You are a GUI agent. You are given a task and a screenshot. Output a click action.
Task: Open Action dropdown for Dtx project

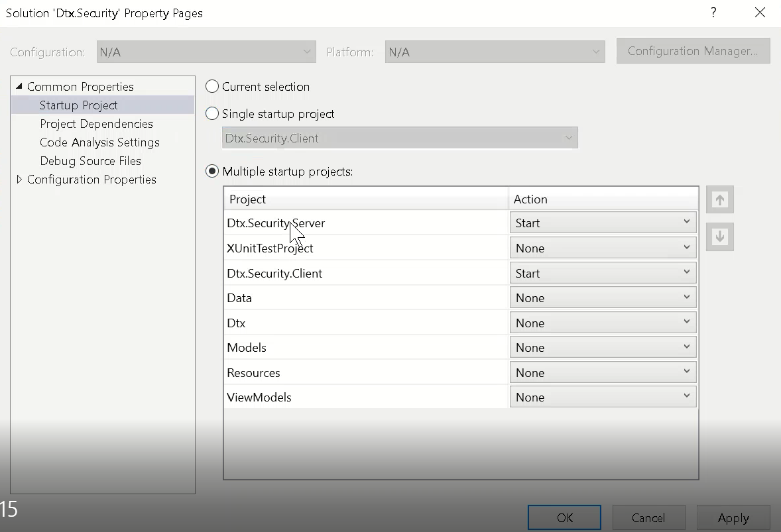click(603, 323)
